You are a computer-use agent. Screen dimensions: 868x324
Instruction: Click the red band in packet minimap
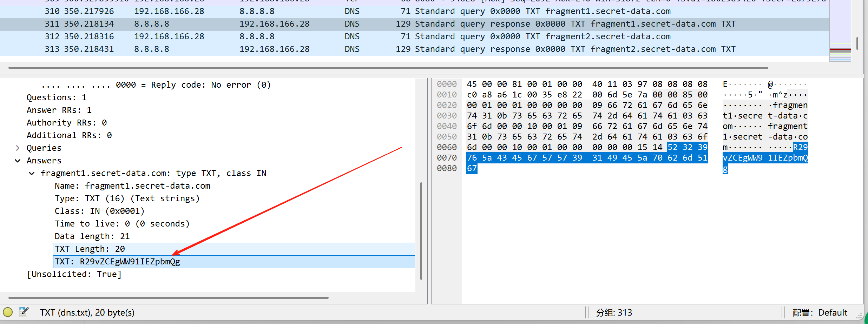point(840,50)
